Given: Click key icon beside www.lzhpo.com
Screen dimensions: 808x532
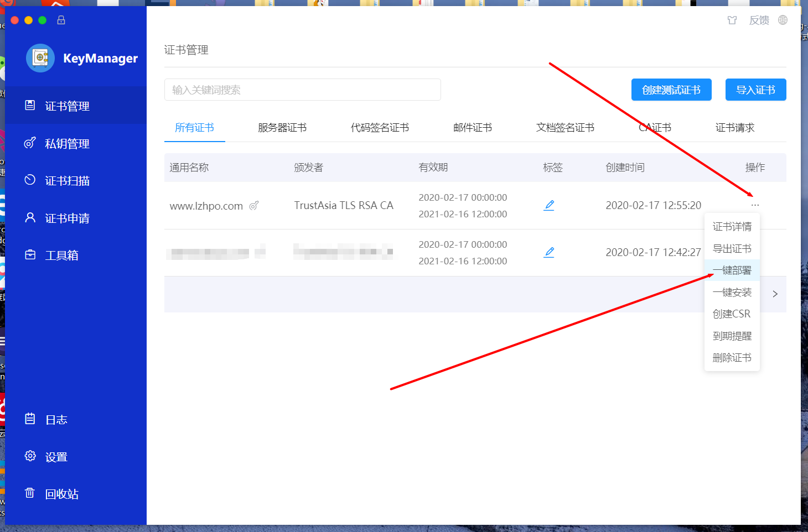Looking at the screenshot, I should coord(254,206).
